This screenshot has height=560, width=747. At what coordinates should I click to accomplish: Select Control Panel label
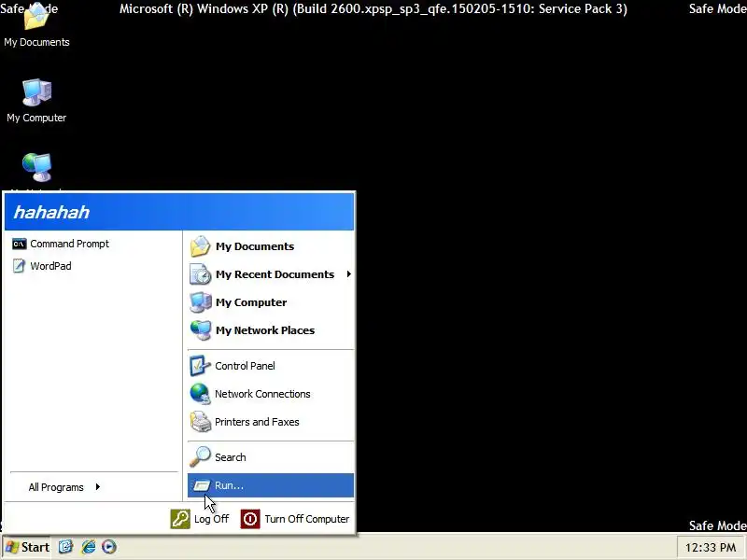pos(245,366)
